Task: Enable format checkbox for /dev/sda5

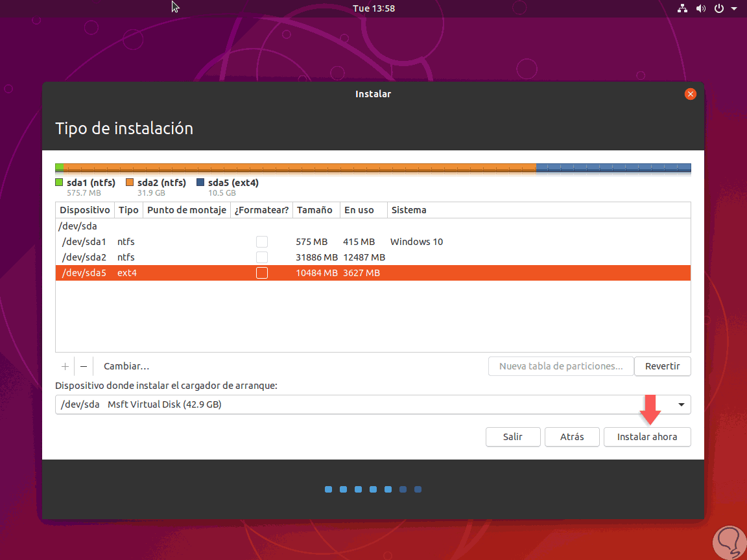Action: click(x=261, y=273)
